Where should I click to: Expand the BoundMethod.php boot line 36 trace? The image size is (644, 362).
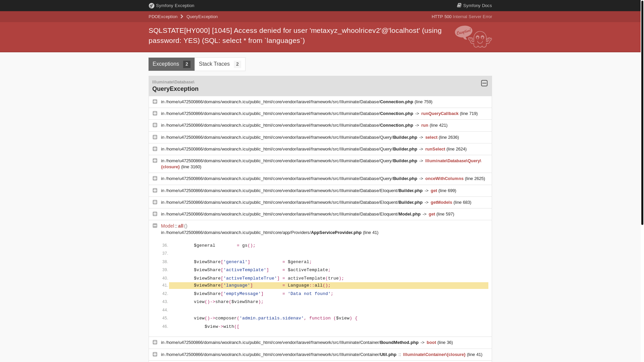coord(155,342)
